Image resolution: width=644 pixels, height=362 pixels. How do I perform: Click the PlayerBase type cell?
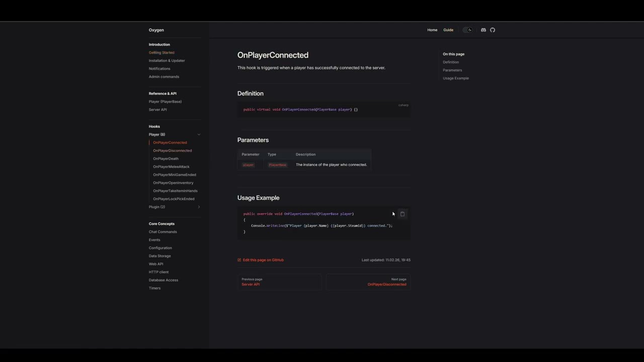click(277, 165)
